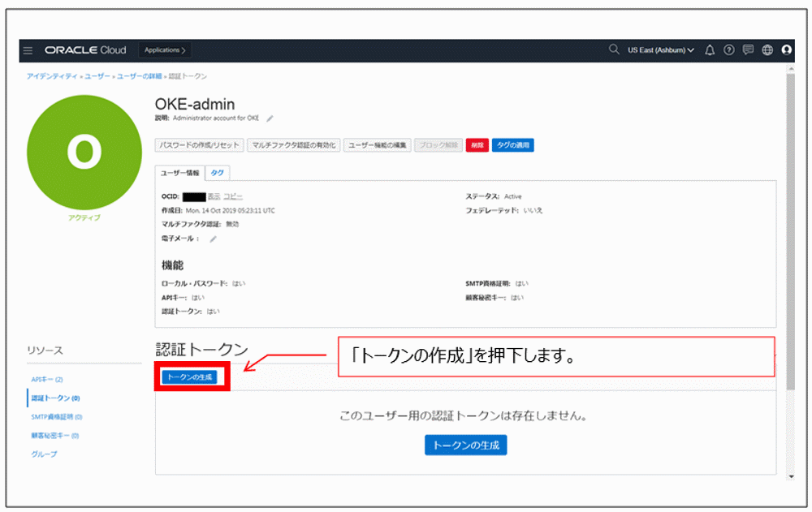Click the language globe icon
Image resolution: width=812 pixels, height=512 pixels.
[767, 49]
